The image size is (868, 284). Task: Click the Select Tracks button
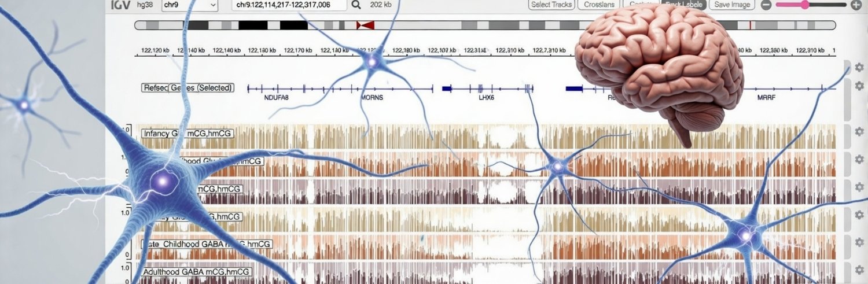coord(551,5)
